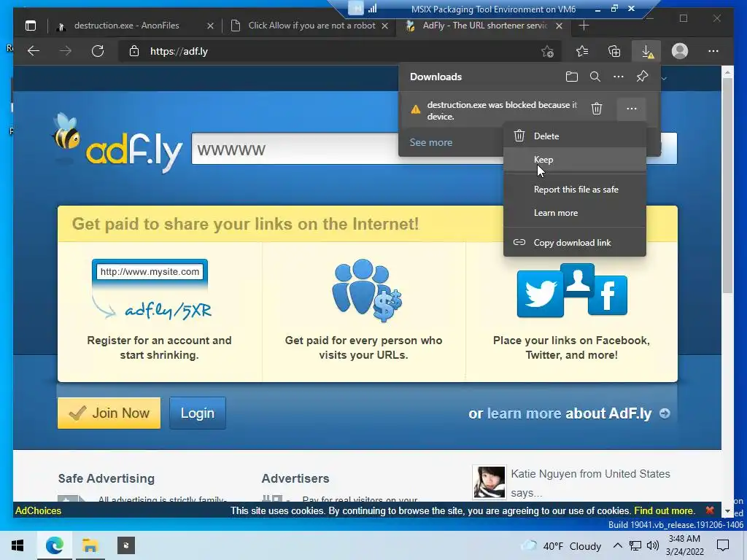Click the warning icon beside destruction.exe
The image size is (747, 560).
point(415,109)
